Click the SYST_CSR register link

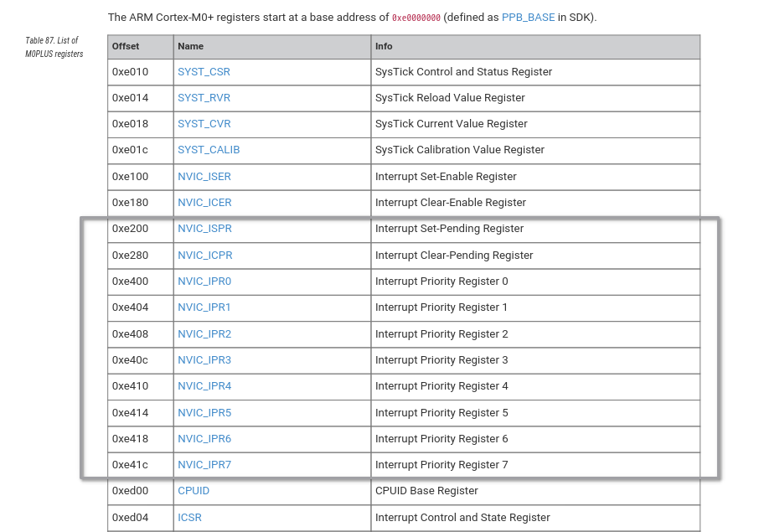point(204,72)
